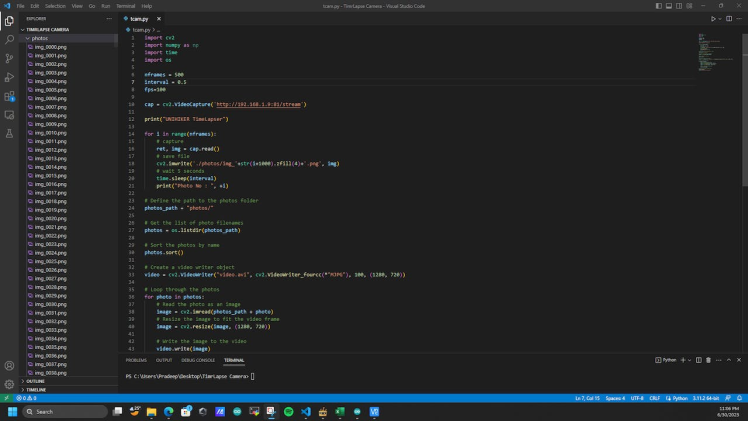Open the Extensions view
The image size is (748, 421).
click(x=9, y=96)
